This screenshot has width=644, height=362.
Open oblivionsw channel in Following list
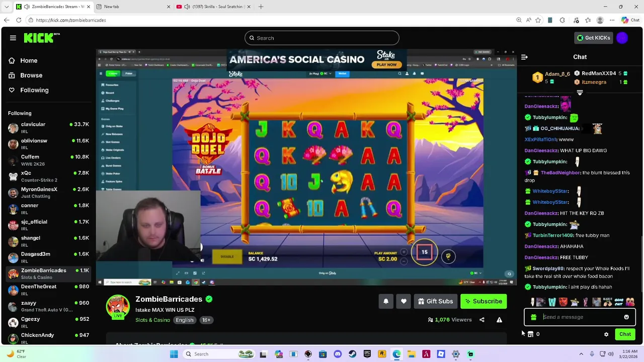click(49, 144)
